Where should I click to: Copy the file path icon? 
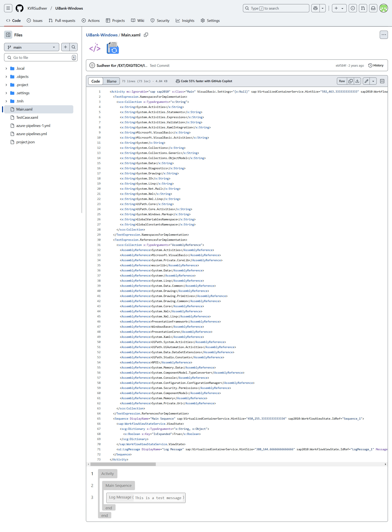click(x=146, y=35)
